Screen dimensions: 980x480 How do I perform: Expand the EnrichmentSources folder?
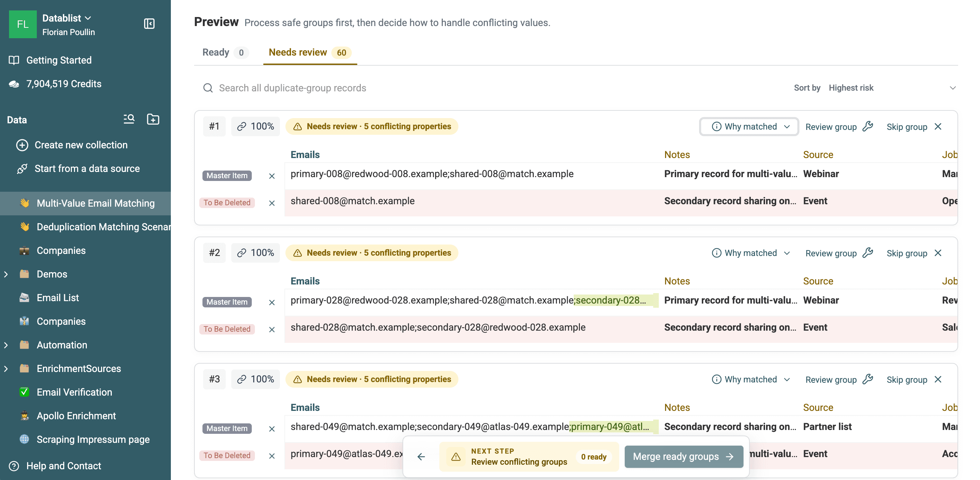pos(6,369)
